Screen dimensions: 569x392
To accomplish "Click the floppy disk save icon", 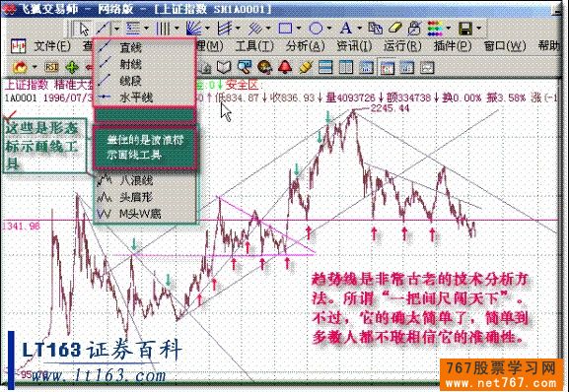I will [x=465, y=29].
